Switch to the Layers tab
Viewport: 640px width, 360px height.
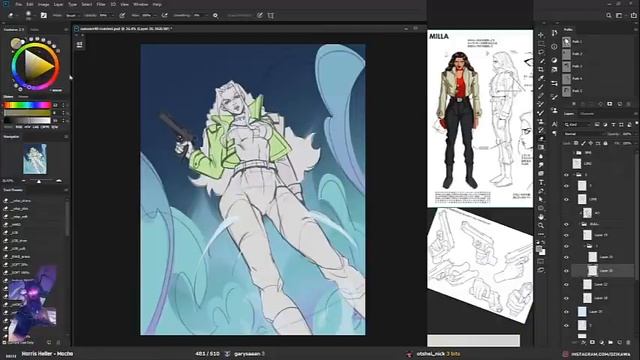click(569, 114)
